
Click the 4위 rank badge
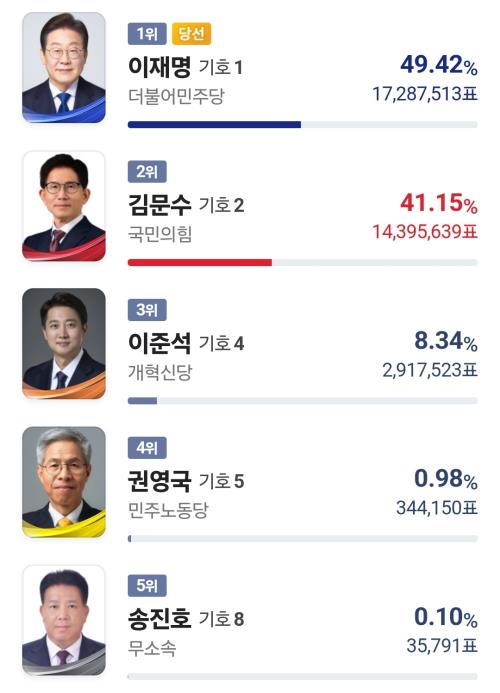[147, 448]
